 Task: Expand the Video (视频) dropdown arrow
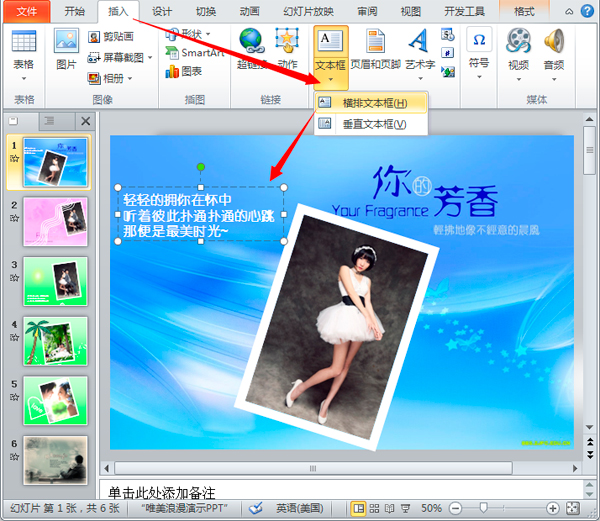pos(519,79)
